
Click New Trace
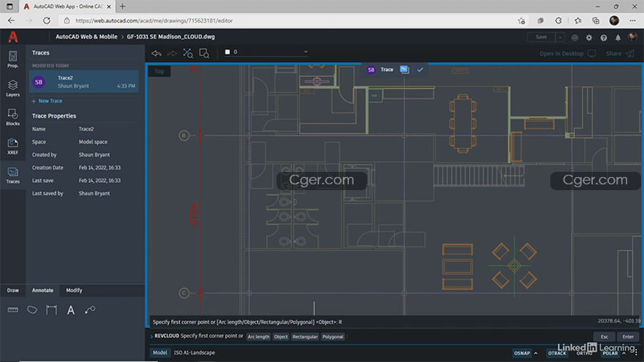coord(47,101)
